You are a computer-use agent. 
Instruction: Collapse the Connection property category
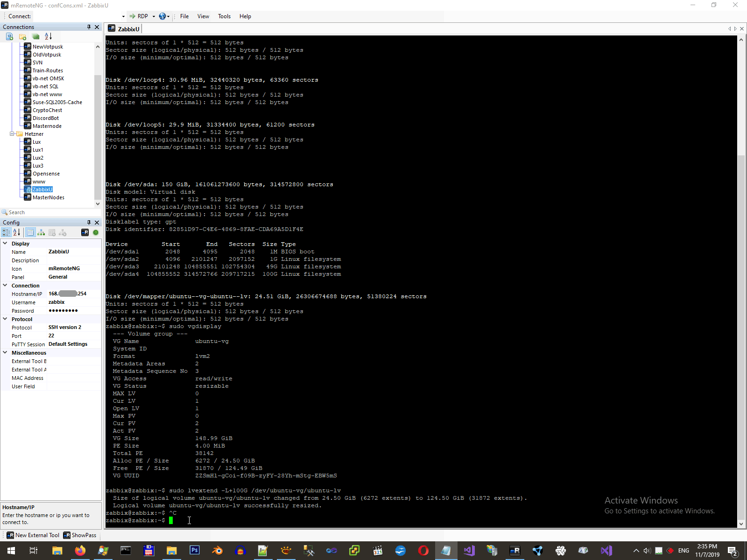pos(5,286)
